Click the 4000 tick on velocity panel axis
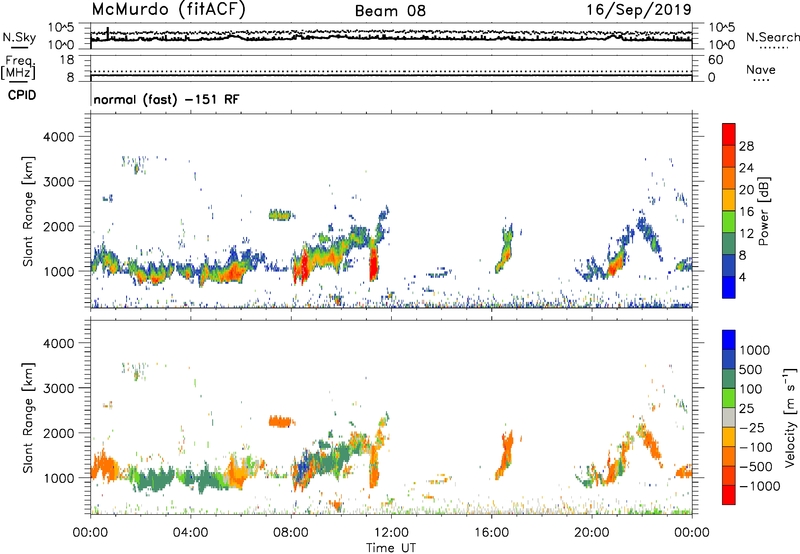Image resolution: width=800 pixels, height=554 pixels. click(x=58, y=343)
